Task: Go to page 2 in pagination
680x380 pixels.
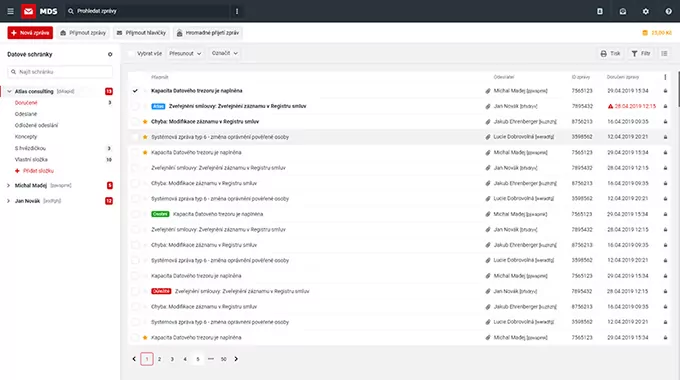Action: (159, 359)
